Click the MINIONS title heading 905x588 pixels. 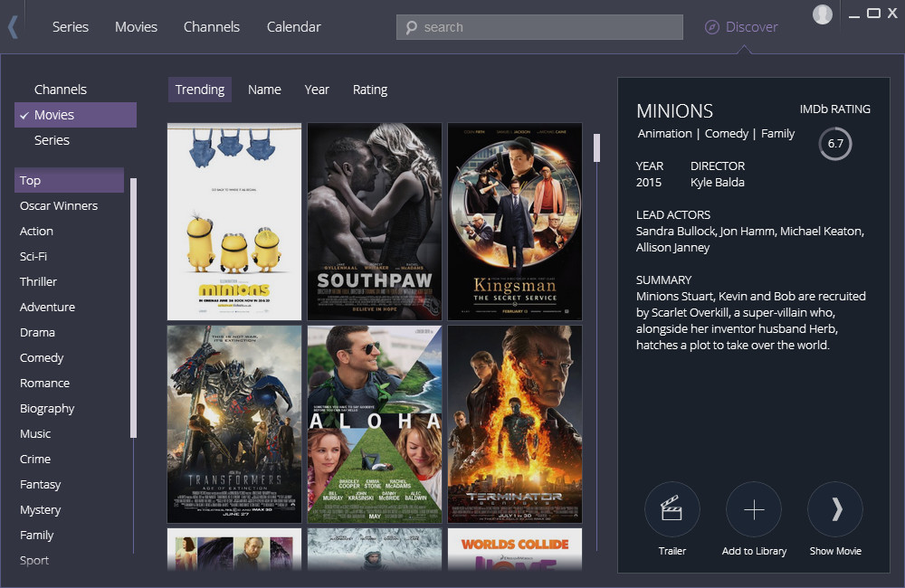click(675, 110)
